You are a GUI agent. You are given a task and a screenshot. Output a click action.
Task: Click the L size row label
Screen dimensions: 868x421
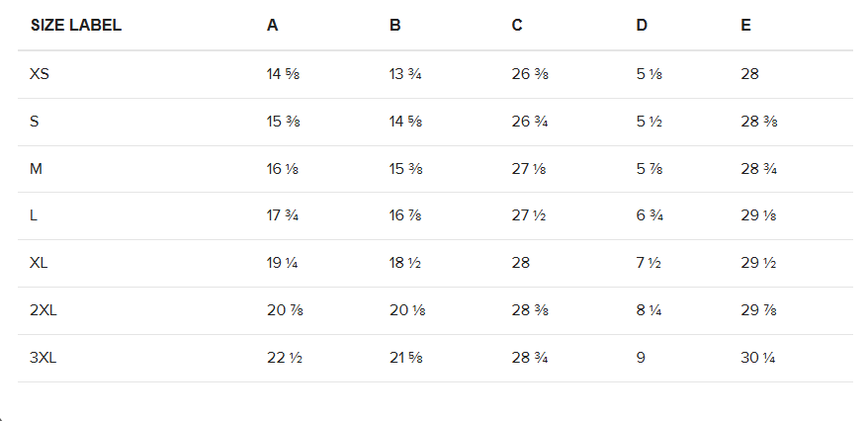34,215
